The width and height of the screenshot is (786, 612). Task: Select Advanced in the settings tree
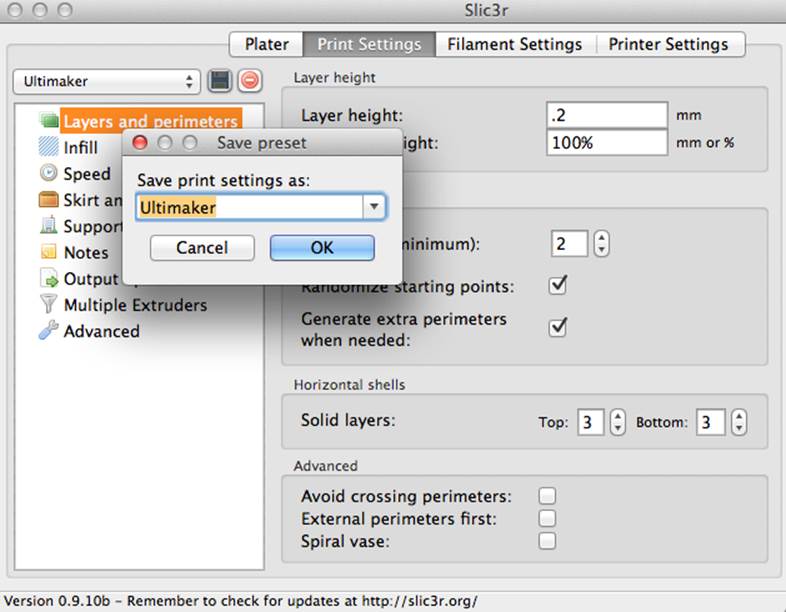[x=102, y=331]
